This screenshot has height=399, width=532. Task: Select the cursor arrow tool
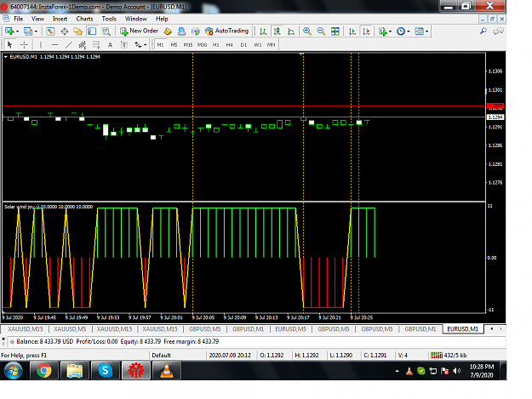pyautogui.click(x=9, y=44)
